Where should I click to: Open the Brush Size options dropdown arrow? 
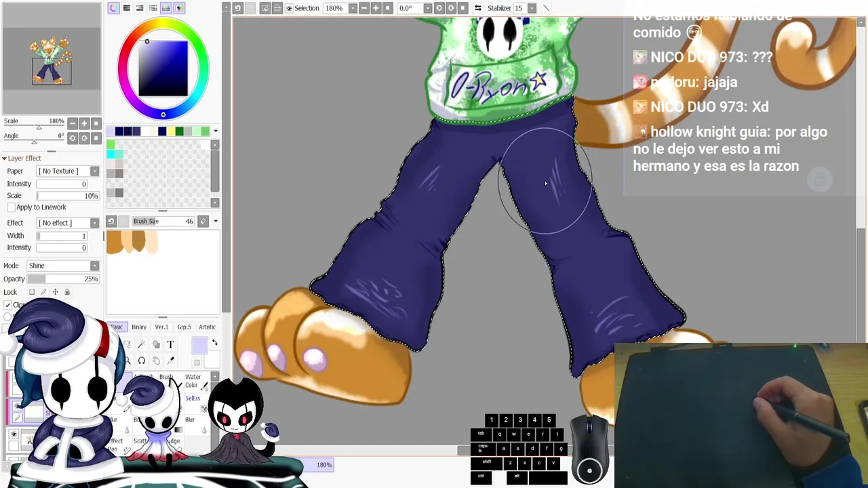click(x=216, y=221)
